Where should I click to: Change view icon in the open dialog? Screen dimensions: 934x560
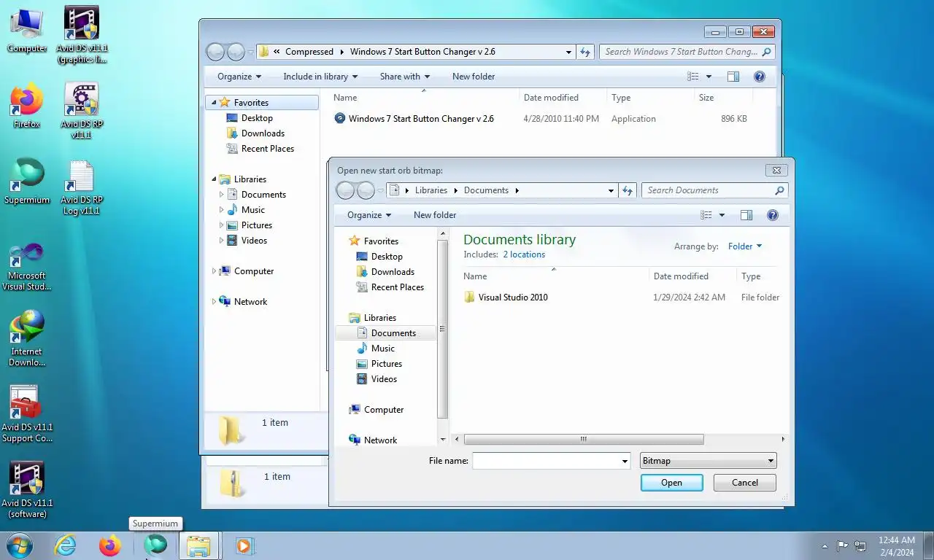[706, 215]
